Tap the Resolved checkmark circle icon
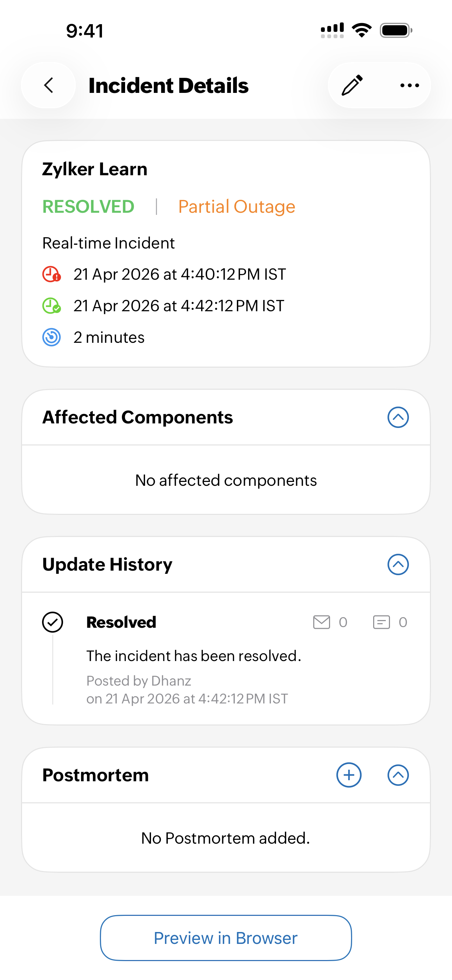 click(x=53, y=622)
